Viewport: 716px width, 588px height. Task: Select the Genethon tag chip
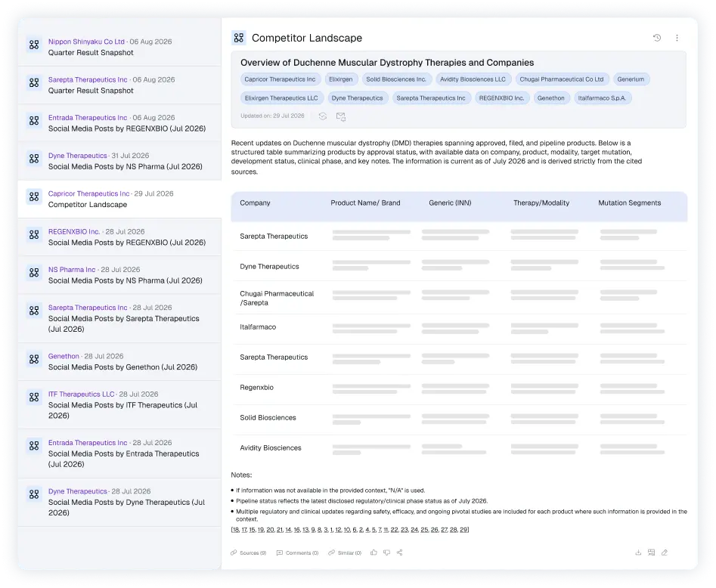coord(550,98)
